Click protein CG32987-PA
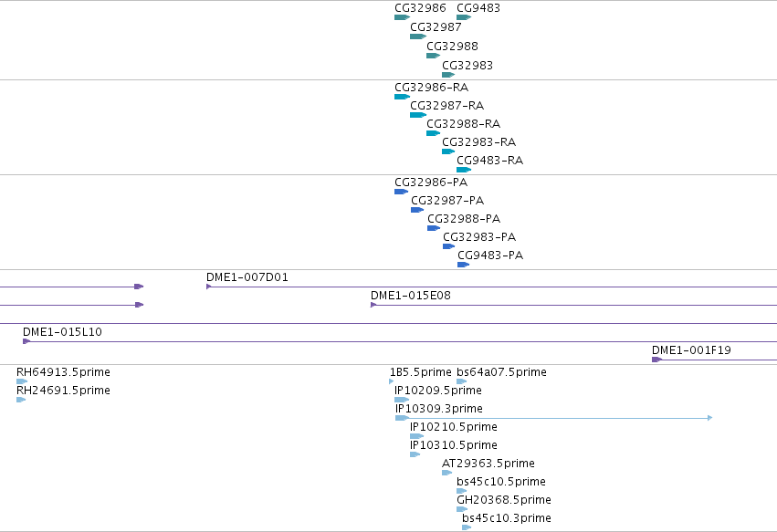777x532 pixels. click(447, 201)
